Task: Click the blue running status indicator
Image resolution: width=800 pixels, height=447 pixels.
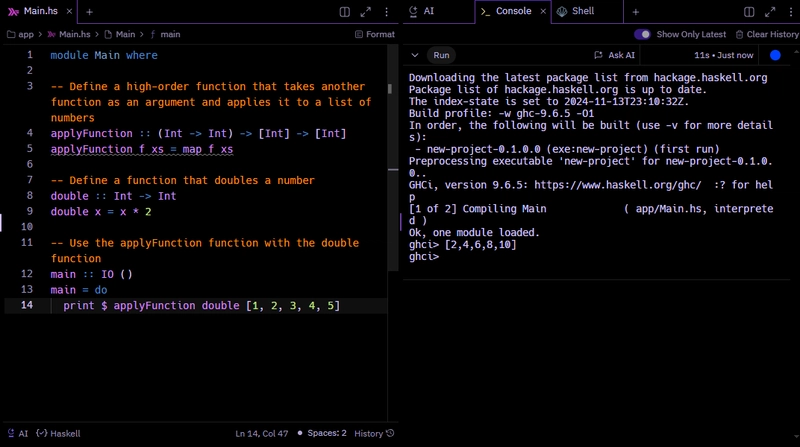Action: pyautogui.click(x=775, y=55)
